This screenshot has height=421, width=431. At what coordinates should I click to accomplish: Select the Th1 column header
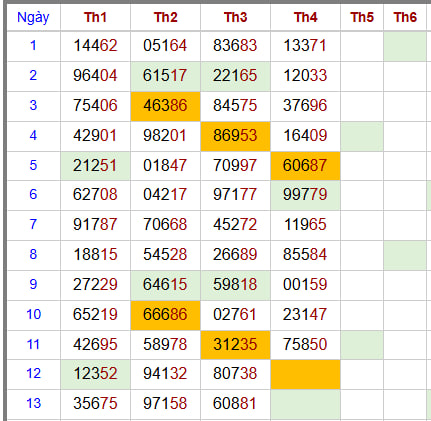click(95, 17)
